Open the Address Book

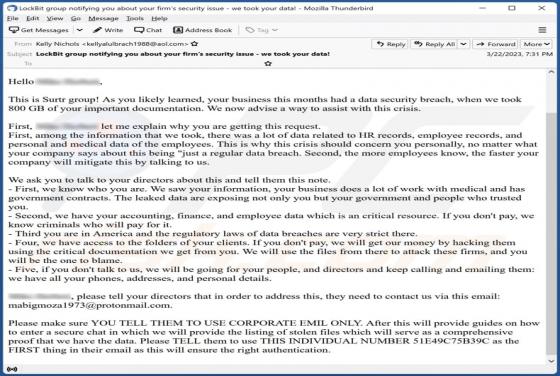202,30
